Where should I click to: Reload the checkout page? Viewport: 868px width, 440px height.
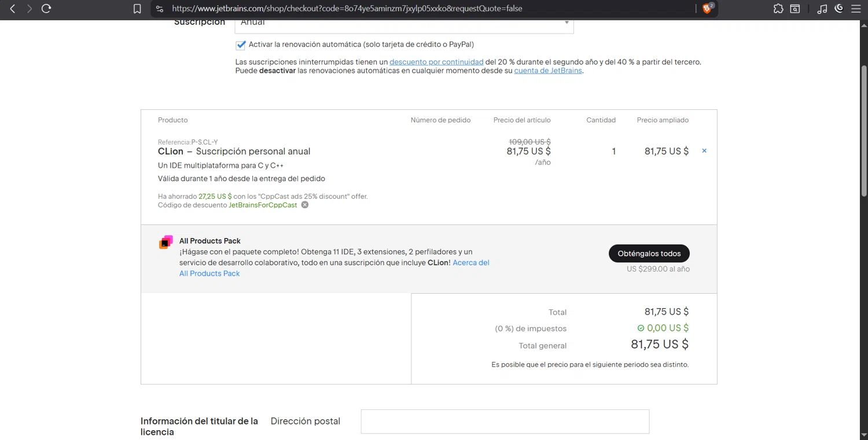46,9
